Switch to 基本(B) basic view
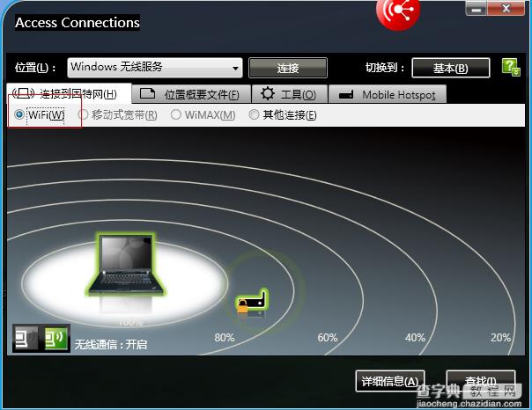 tap(451, 68)
